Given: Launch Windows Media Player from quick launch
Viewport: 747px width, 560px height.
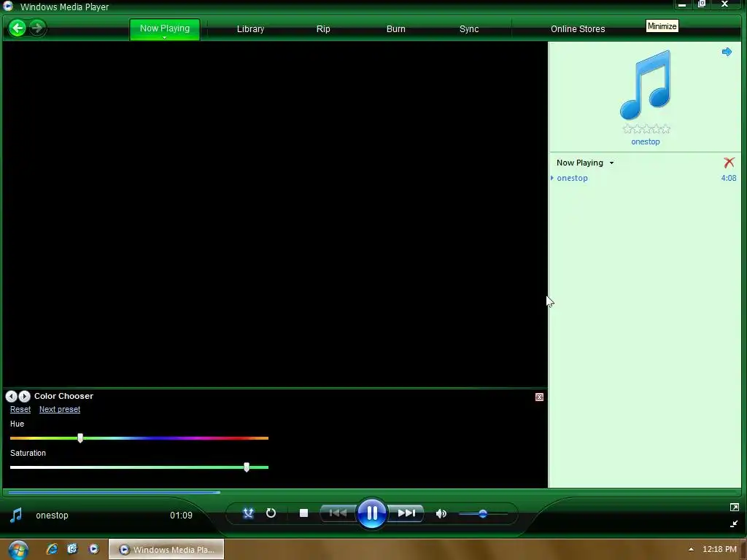Looking at the screenshot, I should click(94, 549).
